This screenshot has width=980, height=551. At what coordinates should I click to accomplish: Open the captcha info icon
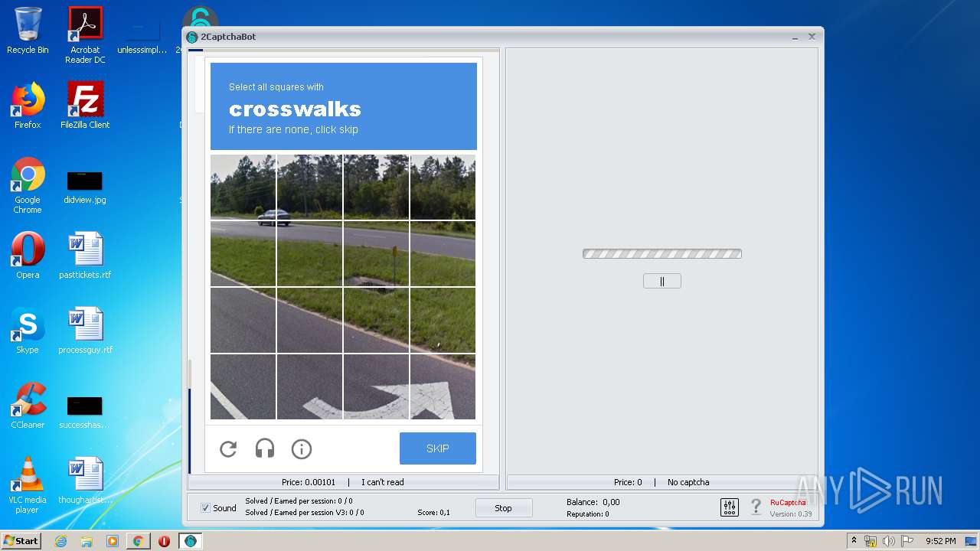point(302,449)
